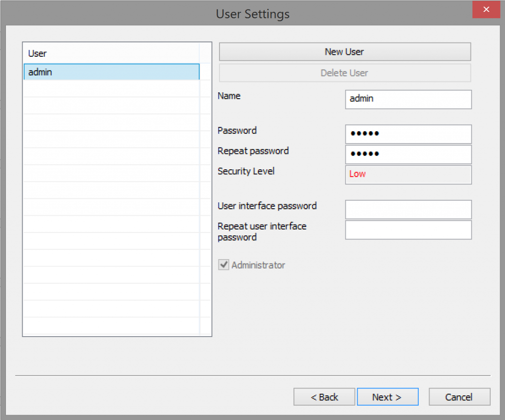Screen dimensions: 505x420
Task: Focus the Repeat password field
Action: (408, 154)
